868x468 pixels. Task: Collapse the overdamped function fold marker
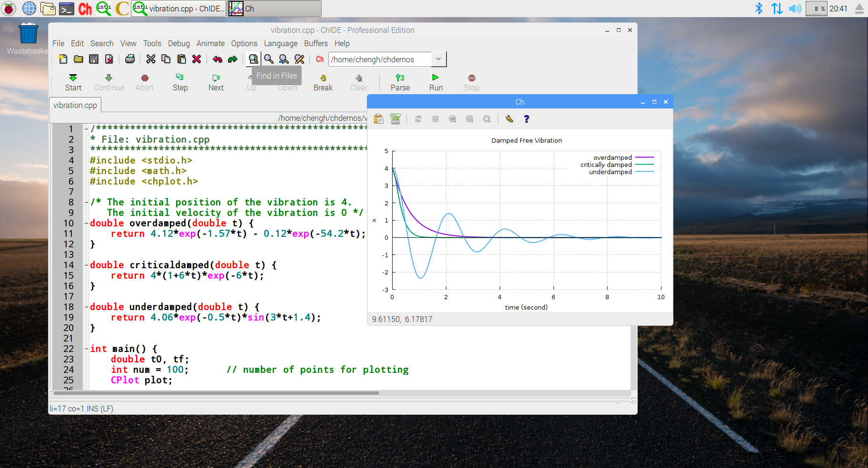[86, 223]
